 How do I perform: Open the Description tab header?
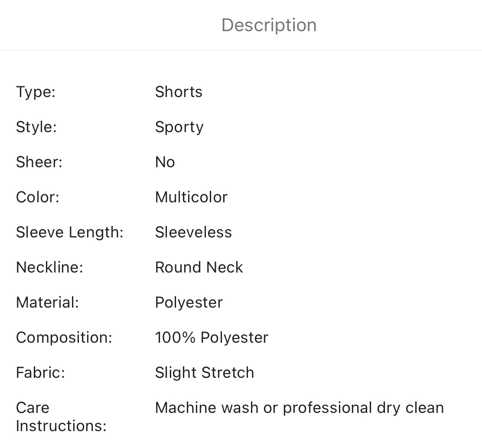tap(269, 25)
